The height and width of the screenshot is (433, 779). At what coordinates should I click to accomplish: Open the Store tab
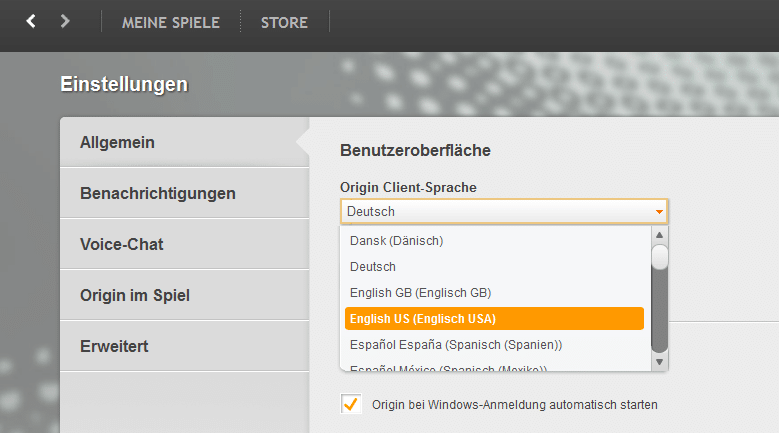tap(284, 22)
